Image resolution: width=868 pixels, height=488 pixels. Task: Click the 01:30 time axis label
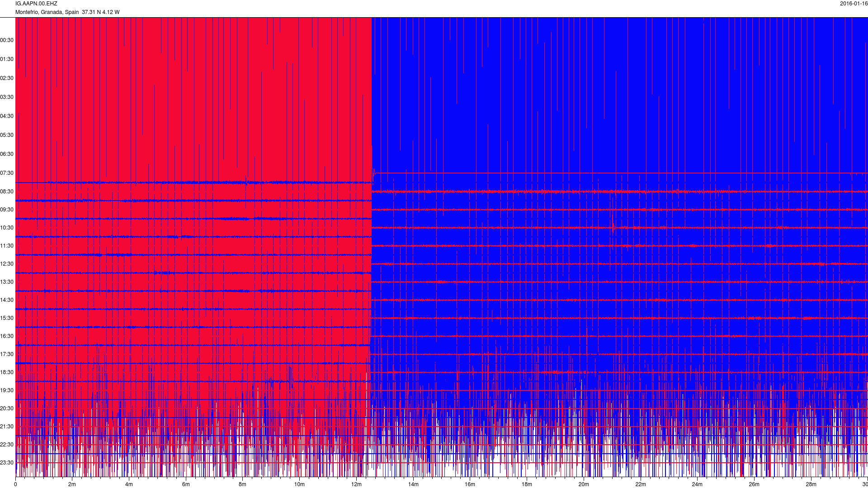pos(7,59)
